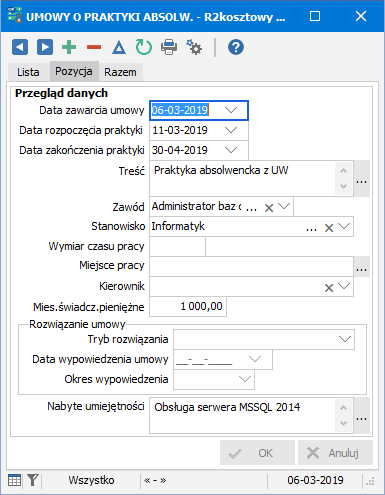Open Nabyte umiejętności ellipsis button
This screenshot has height=495, width=385.
pos(362,415)
